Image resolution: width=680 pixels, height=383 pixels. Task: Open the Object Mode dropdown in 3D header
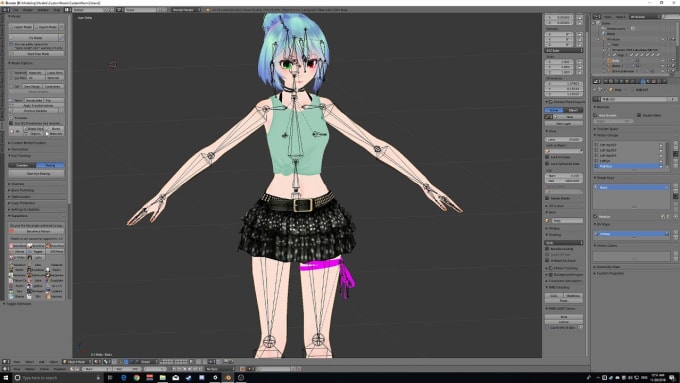click(x=76, y=361)
